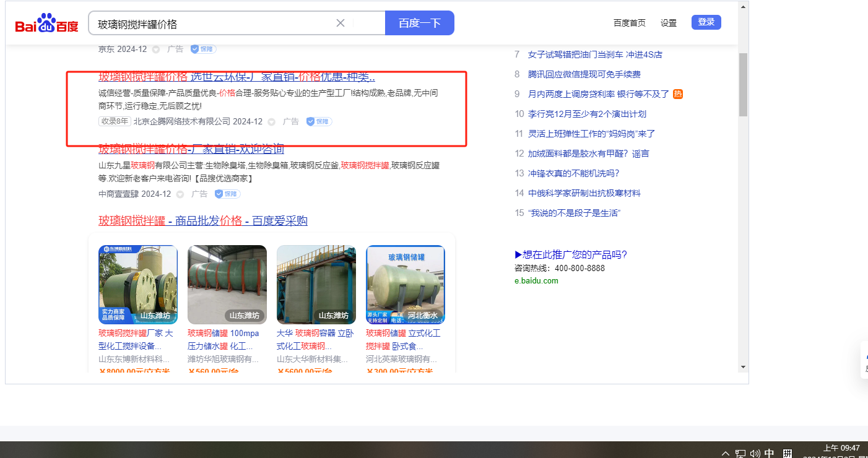
Task: Open 玻璃钢搅拌罐 - 商品批发价格 - 百度爱采购 link
Action: click(202, 221)
